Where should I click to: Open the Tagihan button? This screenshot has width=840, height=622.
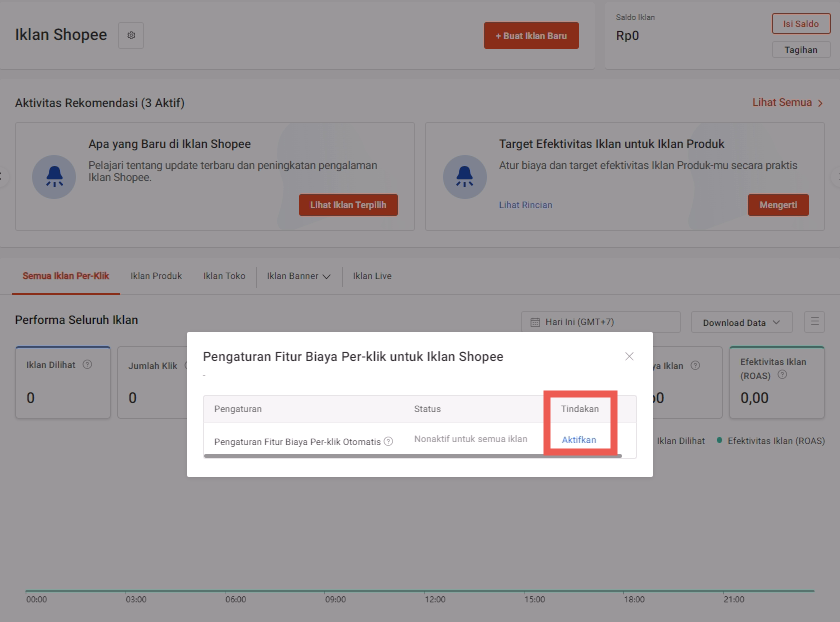pyautogui.click(x=800, y=50)
